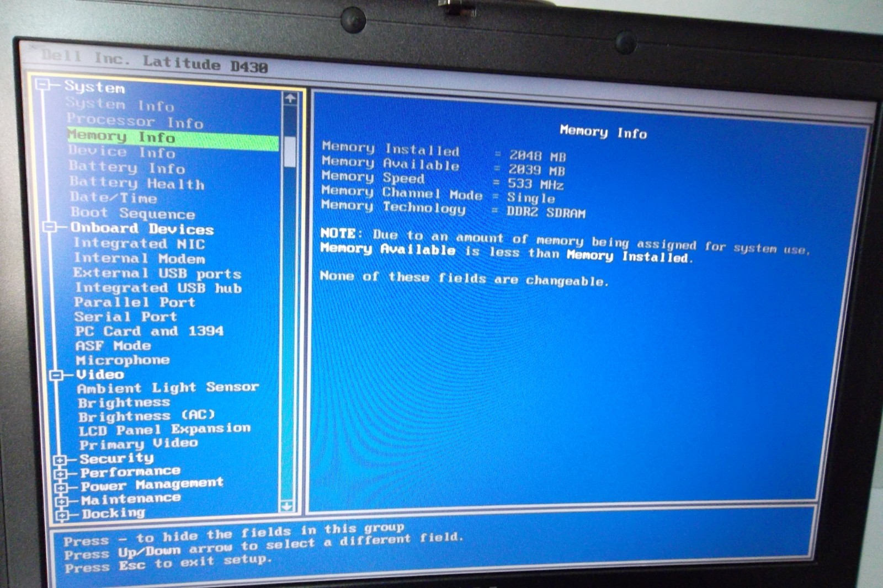Viewport: 883px width, 588px height.
Task: Open PC Card and 1394 entry
Action: pos(150,331)
